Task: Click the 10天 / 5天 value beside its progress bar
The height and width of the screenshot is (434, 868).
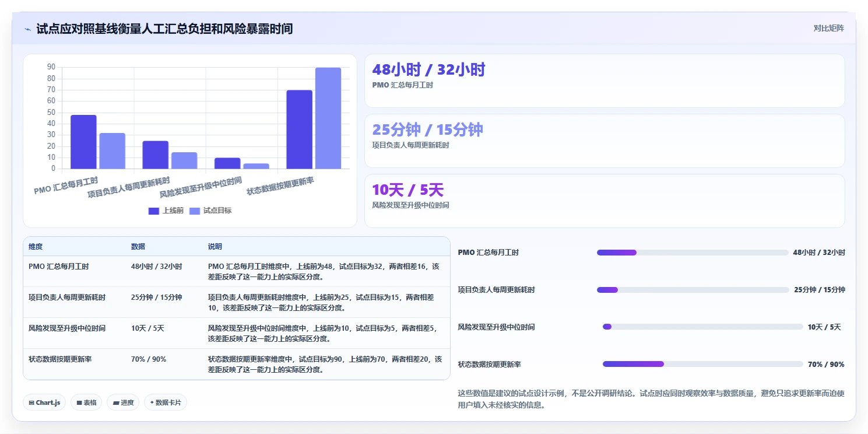Action: tap(824, 327)
